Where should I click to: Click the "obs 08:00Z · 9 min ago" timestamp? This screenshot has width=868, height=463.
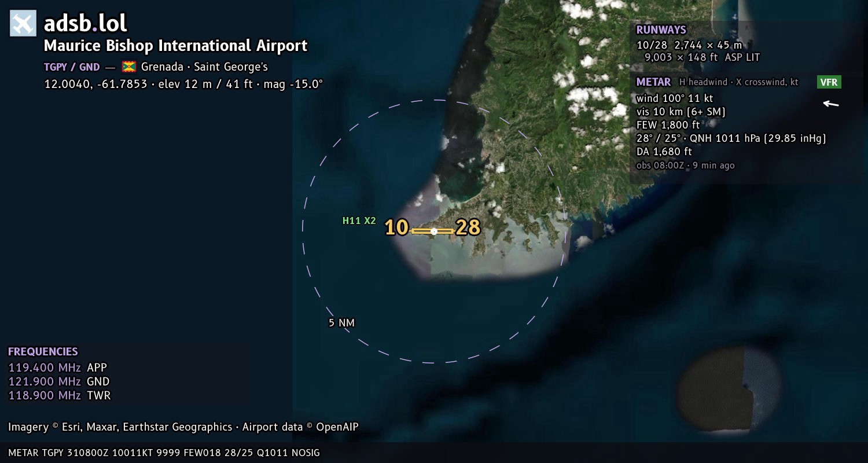click(x=685, y=166)
